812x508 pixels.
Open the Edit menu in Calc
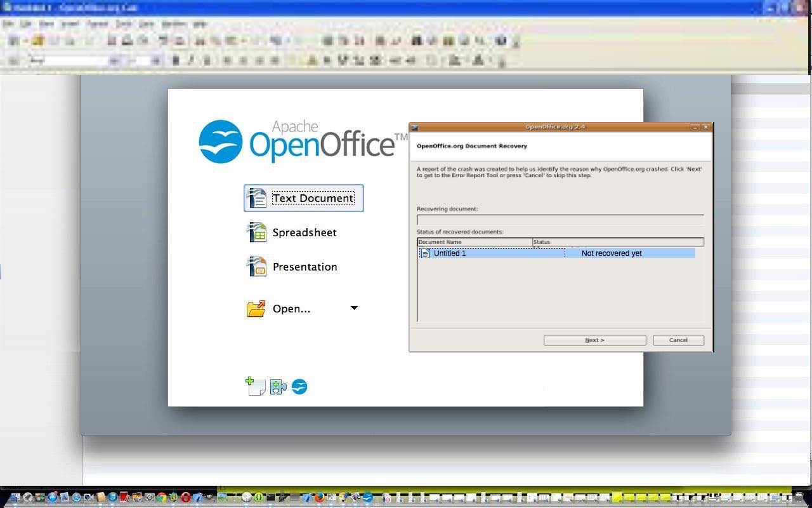(25, 23)
